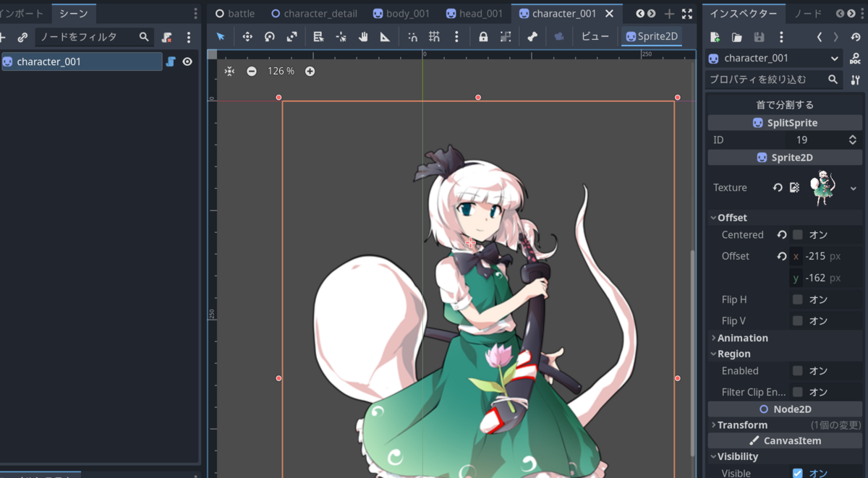
Task: Open the Sprite2D toolbar menu
Action: coord(651,36)
